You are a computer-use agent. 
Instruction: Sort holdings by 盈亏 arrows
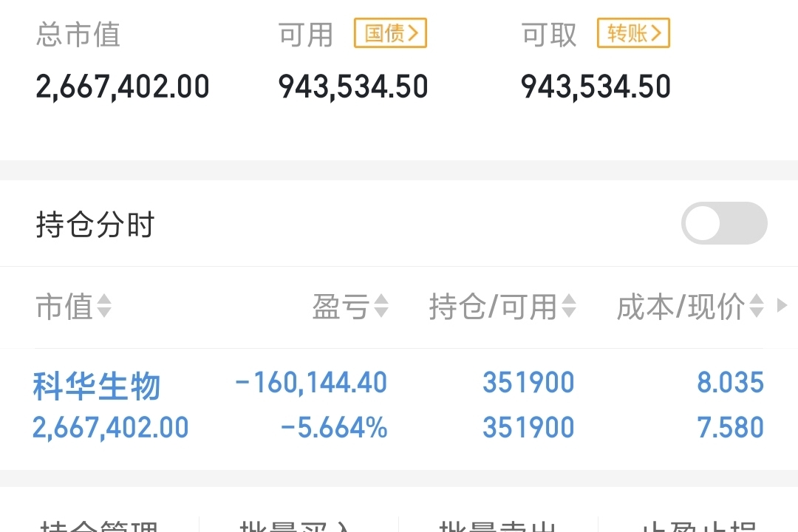pos(381,306)
